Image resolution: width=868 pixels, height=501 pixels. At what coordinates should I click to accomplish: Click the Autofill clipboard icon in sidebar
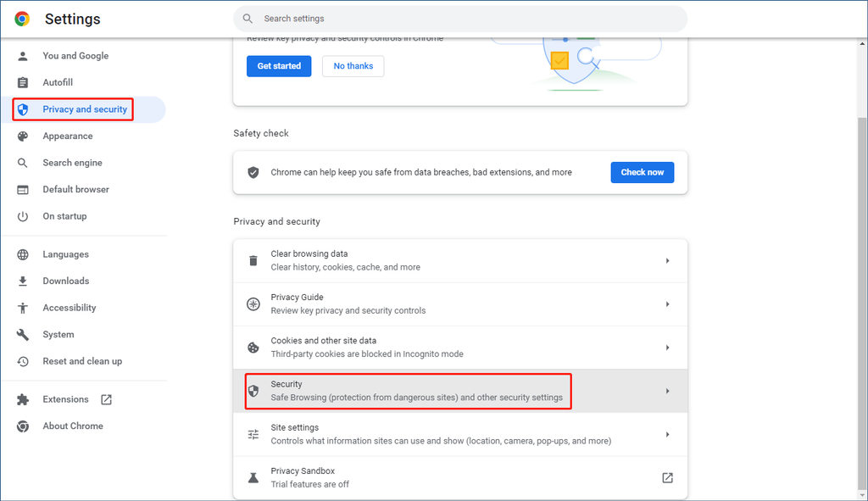[x=24, y=82]
